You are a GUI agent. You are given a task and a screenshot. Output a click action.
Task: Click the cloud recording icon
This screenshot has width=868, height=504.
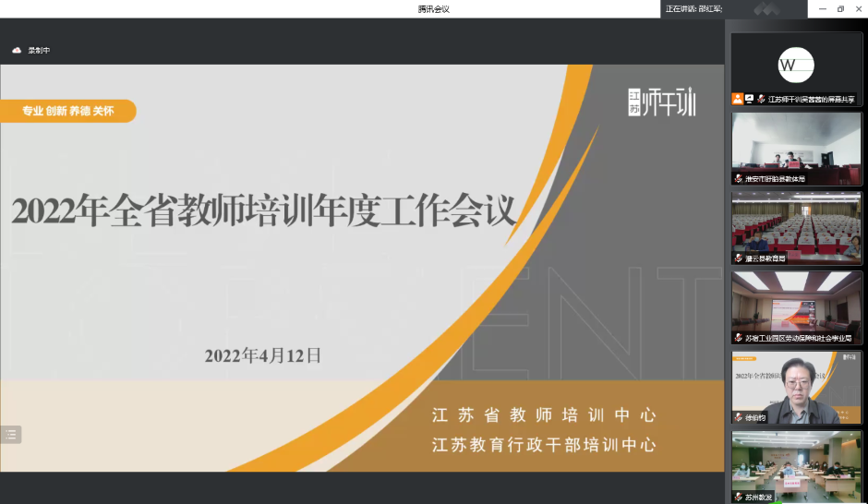[16, 51]
